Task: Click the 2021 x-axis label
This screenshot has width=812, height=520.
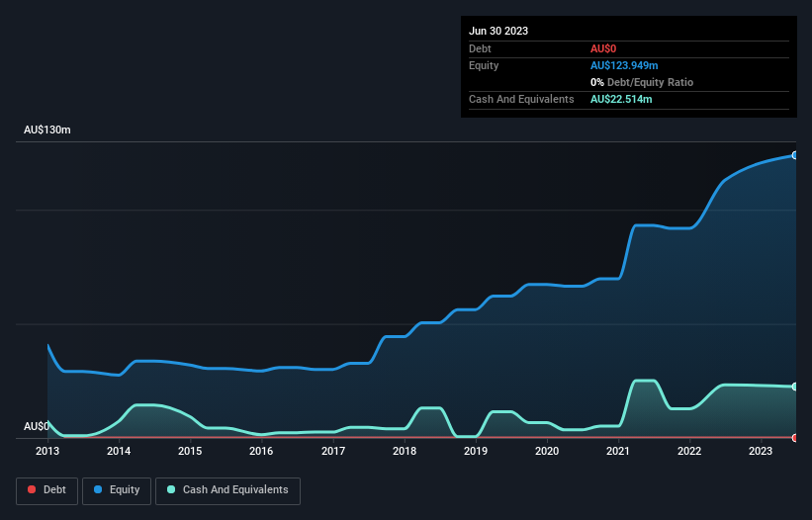Action: click(x=618, y=451)
